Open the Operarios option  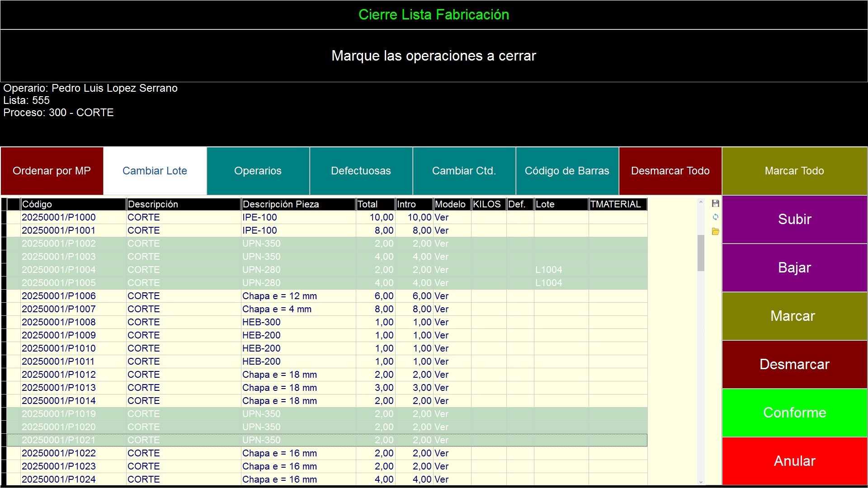click(258, 171)
